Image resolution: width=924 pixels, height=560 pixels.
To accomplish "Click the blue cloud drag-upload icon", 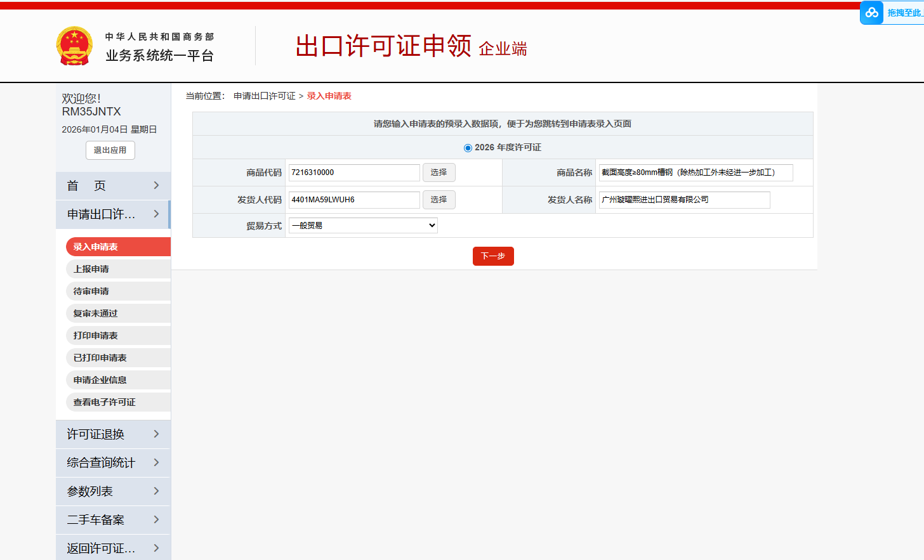I will point(871,13).
